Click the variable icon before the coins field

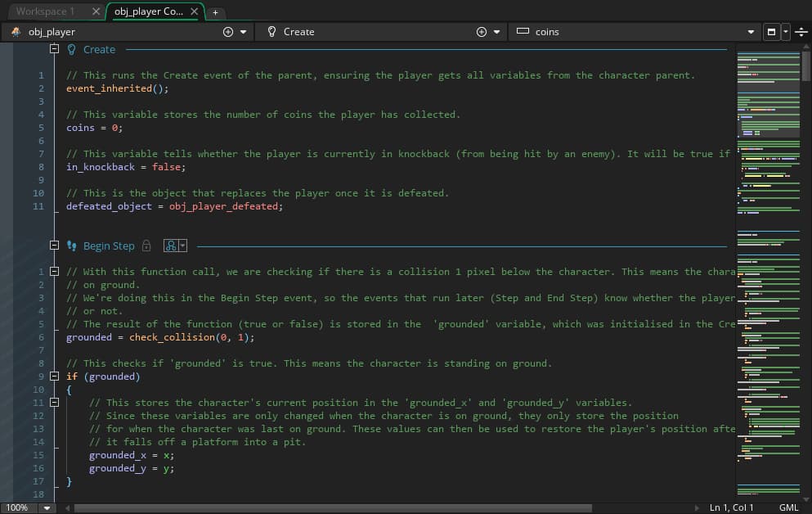click(x=523, y=32)
